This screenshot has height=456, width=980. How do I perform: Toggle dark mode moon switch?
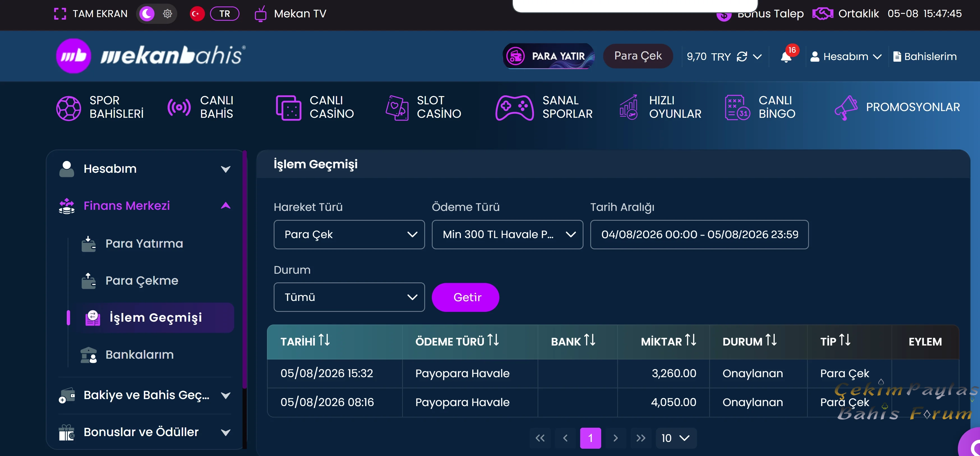coord(147,14)
